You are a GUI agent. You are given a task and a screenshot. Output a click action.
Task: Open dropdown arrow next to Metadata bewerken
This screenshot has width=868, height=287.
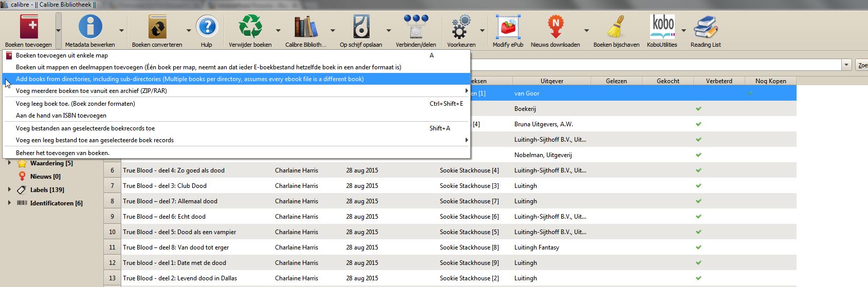click(121, 30)
